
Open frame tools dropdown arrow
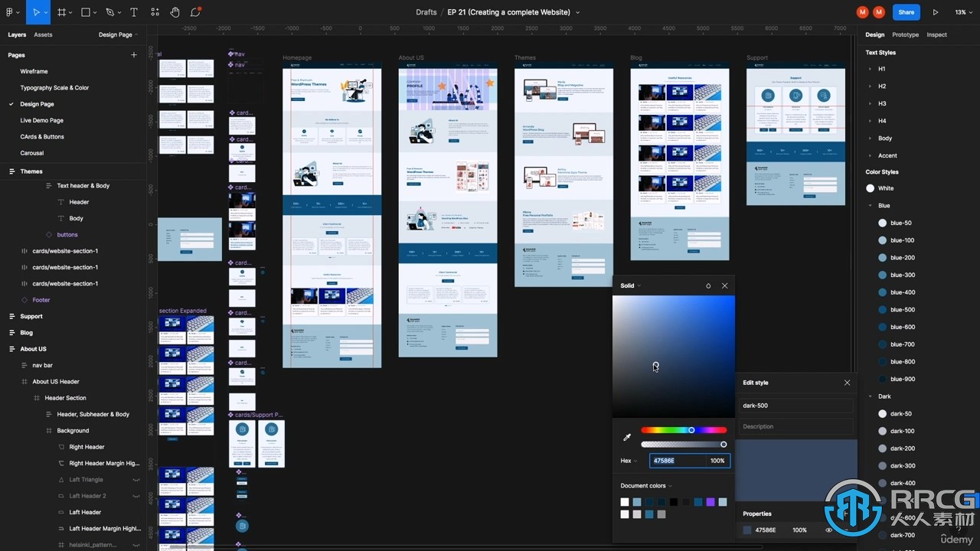point(71,13)
